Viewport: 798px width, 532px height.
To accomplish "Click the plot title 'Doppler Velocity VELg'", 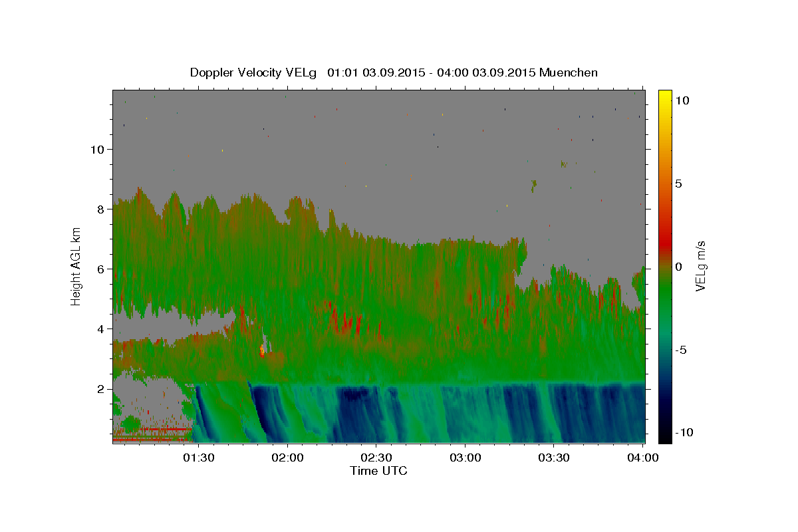I will pos(255,72).
